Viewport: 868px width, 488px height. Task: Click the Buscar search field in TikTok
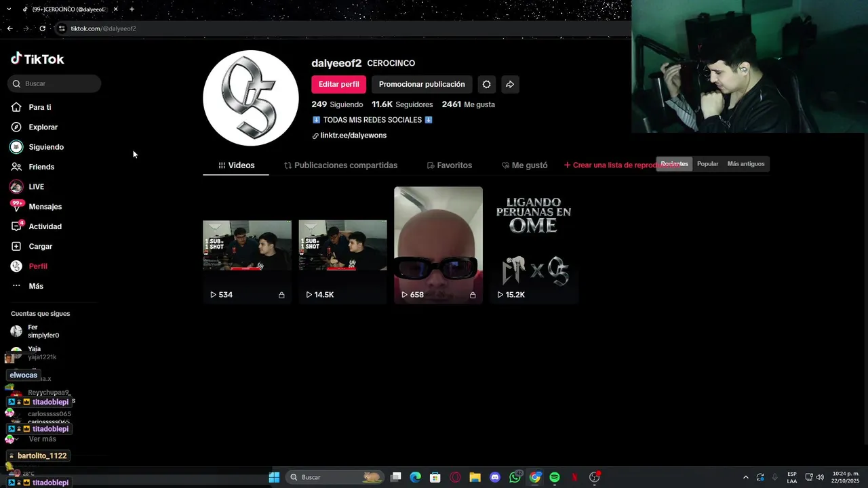(54, 83)
